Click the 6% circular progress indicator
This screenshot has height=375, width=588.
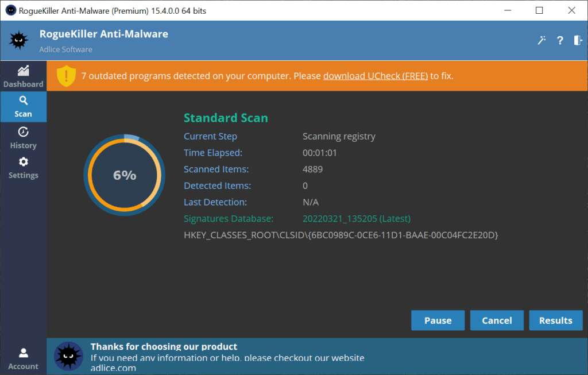(125, 175)
